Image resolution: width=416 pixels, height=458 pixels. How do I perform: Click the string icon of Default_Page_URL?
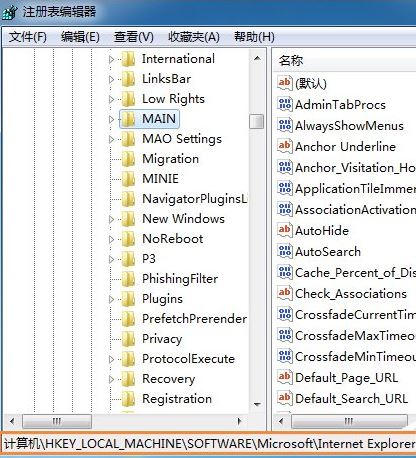click(x=285, y=377)
